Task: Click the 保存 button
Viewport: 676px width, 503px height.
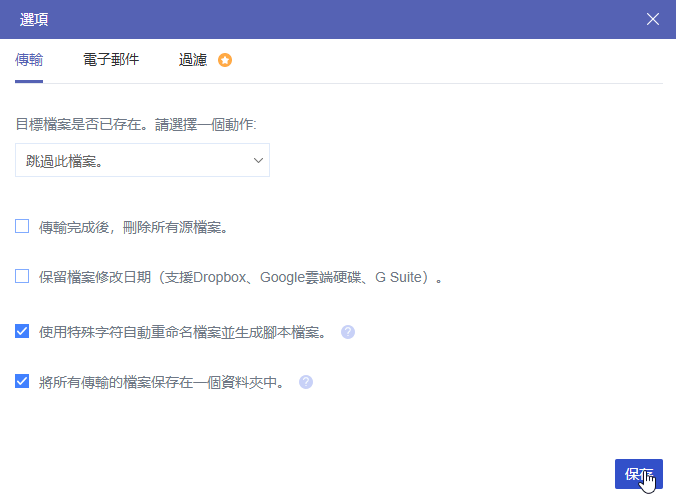Action: pyautogui.click(x=638, y=474)
